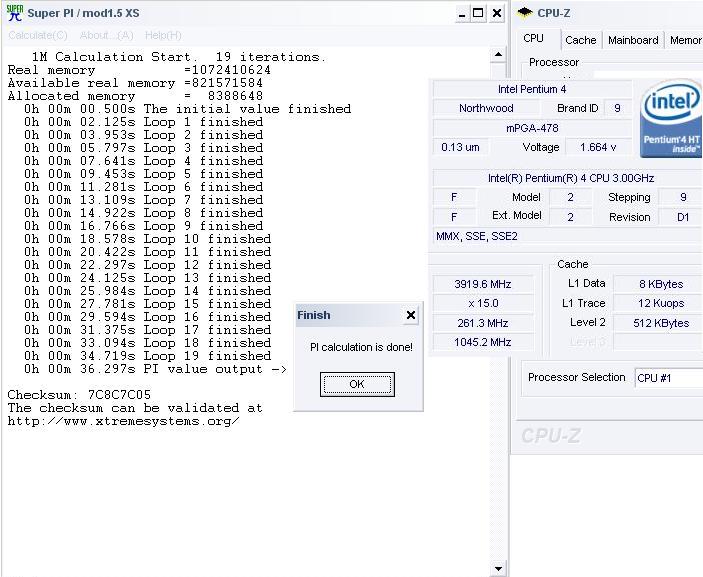The image size is (703, 577).
Task: Switch to the Mainboard tab in CPU-Z
Action: pyautogui.click(x=633, y=40)
